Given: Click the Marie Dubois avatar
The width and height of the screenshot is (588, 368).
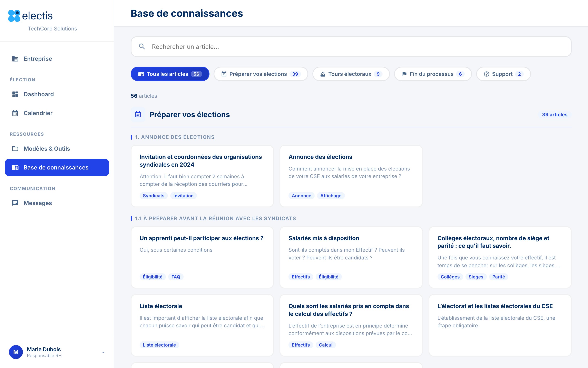Looking at the screenshot, I should tap(16, 352).
